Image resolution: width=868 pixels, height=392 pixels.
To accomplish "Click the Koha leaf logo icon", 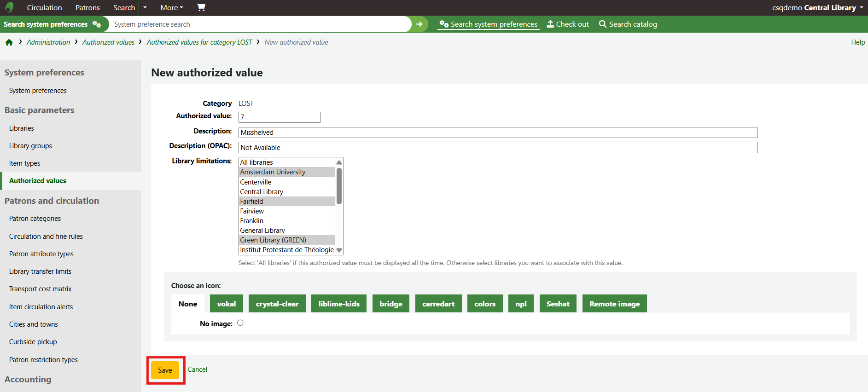I will coord(9,7).
